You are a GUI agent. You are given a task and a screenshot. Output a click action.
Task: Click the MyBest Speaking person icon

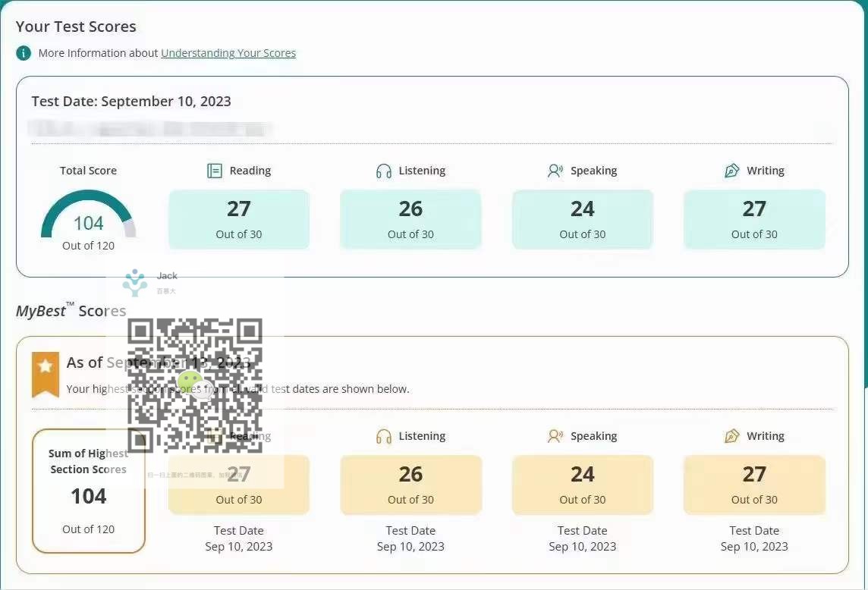pos(555,436)
